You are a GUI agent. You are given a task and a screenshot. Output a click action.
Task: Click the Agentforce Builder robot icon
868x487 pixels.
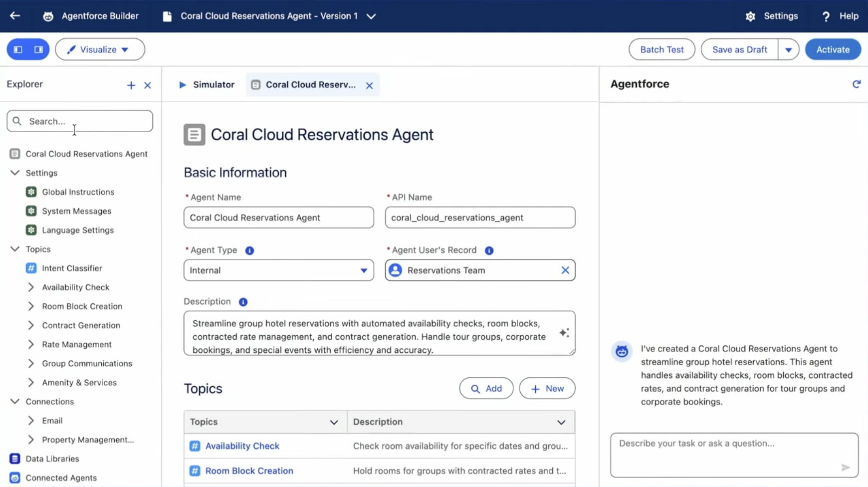tap(48, 15)
